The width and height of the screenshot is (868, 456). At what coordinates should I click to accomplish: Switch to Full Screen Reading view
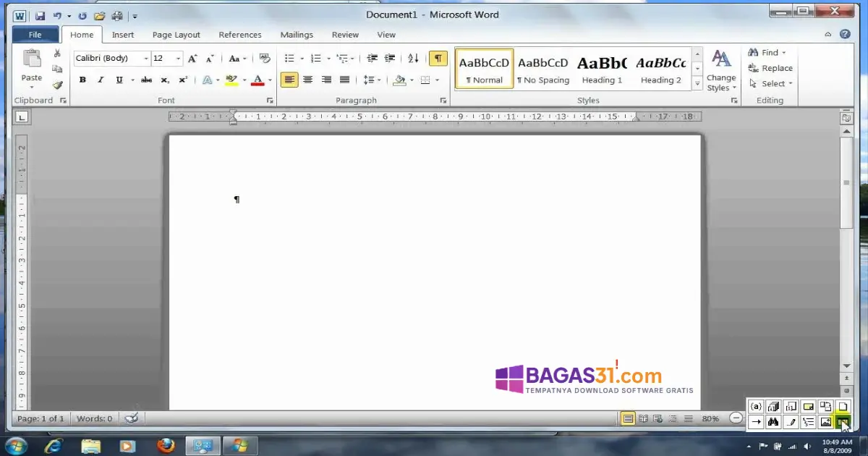tap(643, 418)
